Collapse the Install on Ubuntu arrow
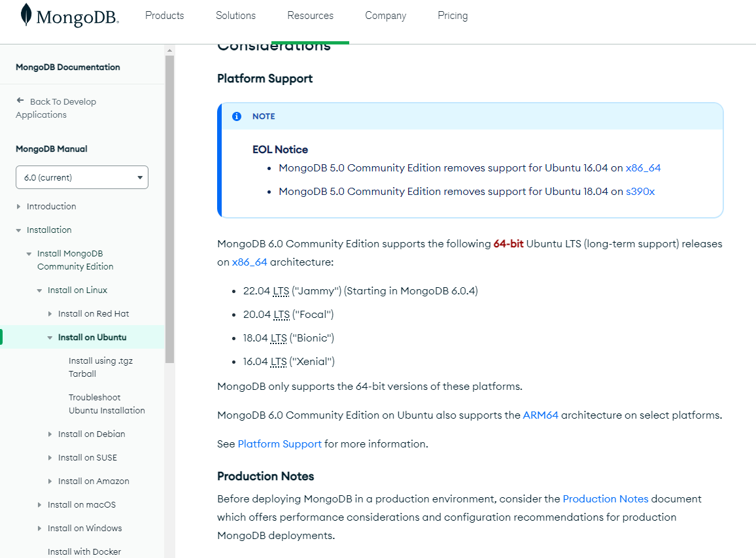This screenshot has height=558, width=756. coord(50,338)
